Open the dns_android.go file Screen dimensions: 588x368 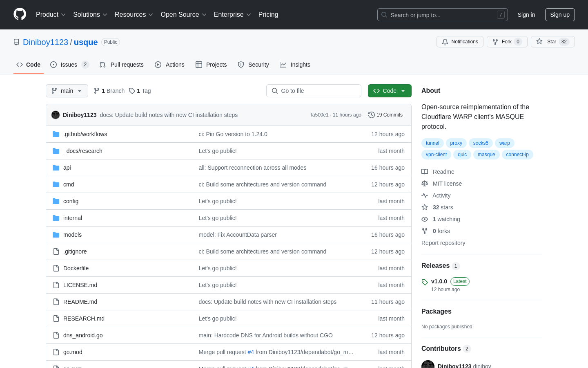tap(83, 335)
